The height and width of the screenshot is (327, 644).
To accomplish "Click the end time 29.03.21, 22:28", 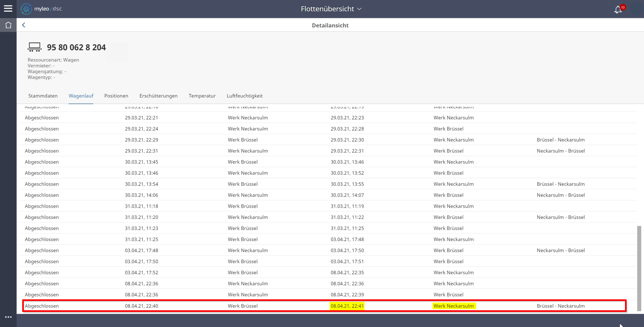I will pos(347,129).
